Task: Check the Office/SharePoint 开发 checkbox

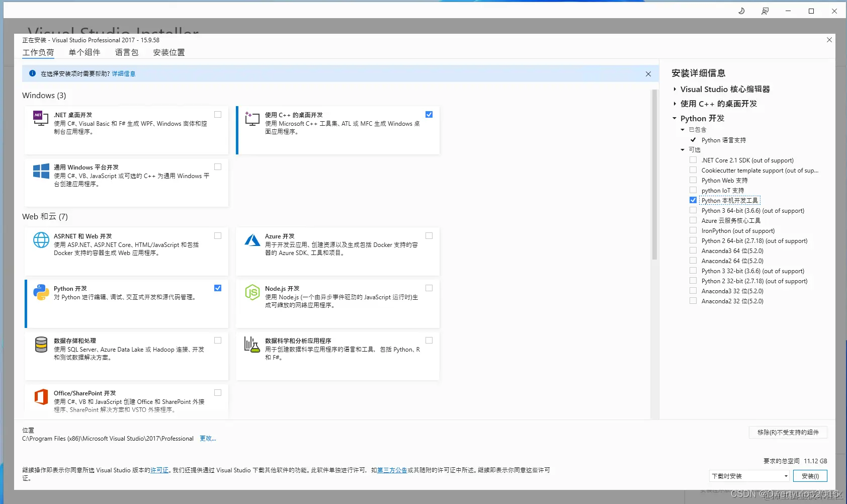Action: tap(218, 393)
